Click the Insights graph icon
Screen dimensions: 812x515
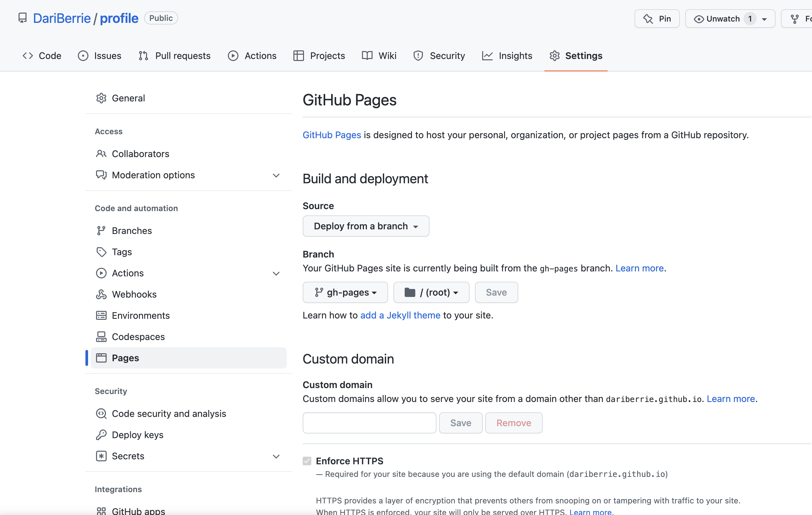click(487, 56)
